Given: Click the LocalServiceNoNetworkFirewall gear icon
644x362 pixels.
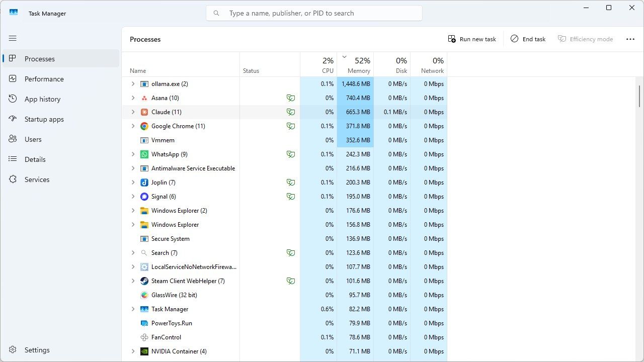Looking at the screenshot, I should (144, 267).
